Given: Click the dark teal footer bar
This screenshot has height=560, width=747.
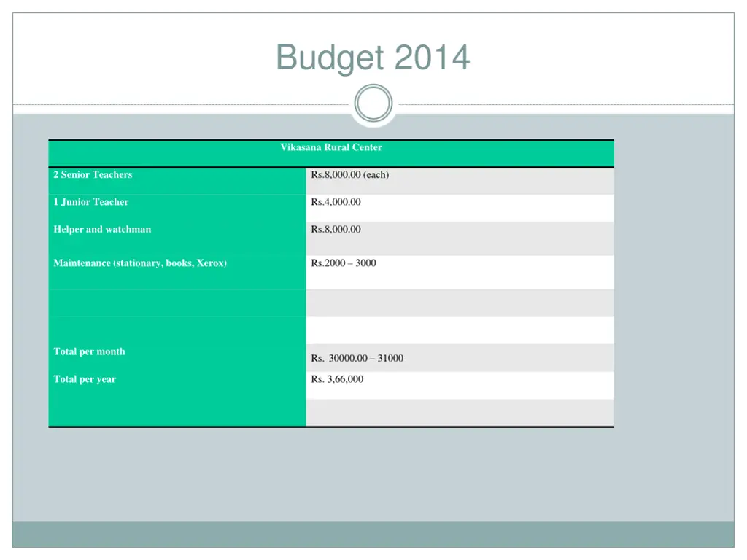Looking at the screenshot, I should [373, 534].
